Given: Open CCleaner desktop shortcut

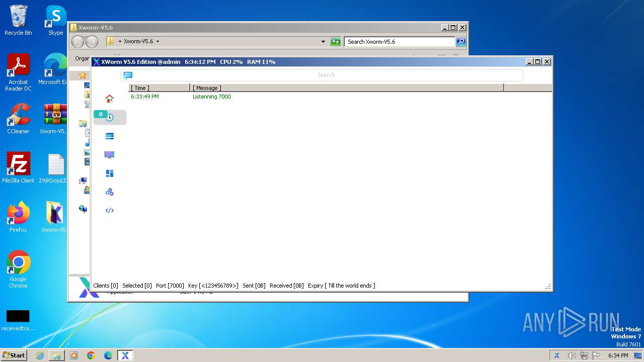Looking at the screenshot, I should tap(18, 119).
